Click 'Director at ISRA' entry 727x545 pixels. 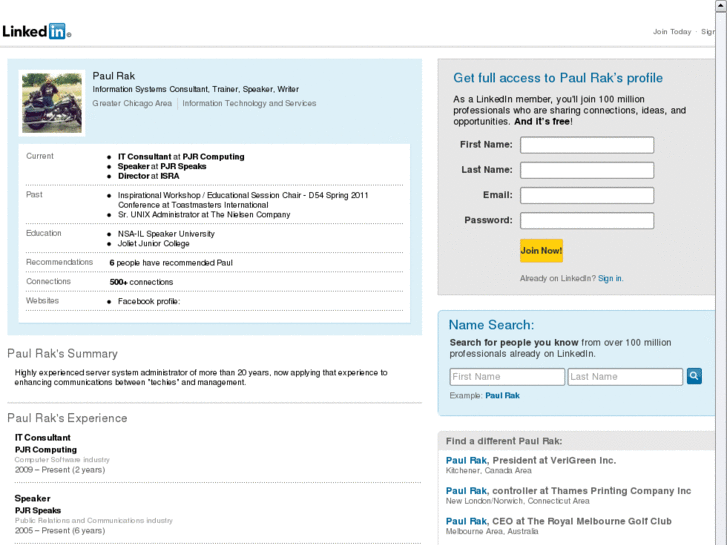pyautogui.click(x=148, y=176)
